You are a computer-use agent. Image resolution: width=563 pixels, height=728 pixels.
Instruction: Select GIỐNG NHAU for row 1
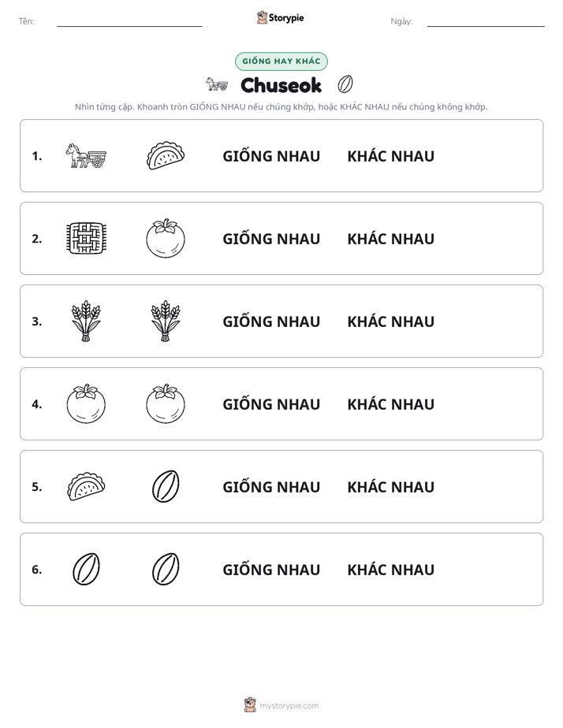coord(271,155)
